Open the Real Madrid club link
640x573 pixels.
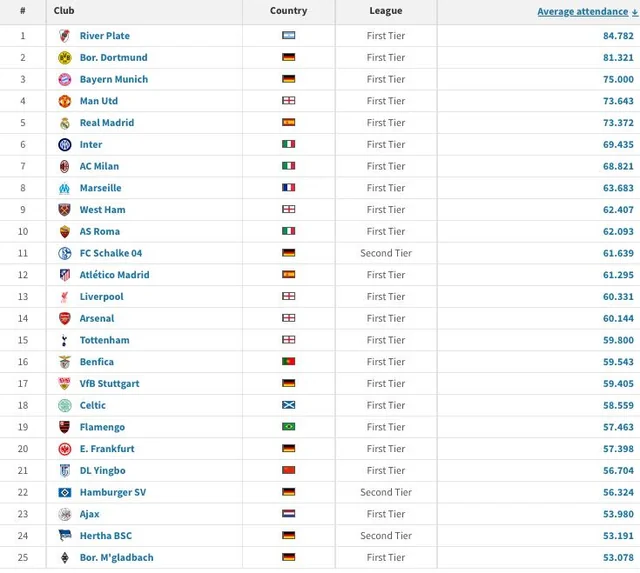[107, 123]
